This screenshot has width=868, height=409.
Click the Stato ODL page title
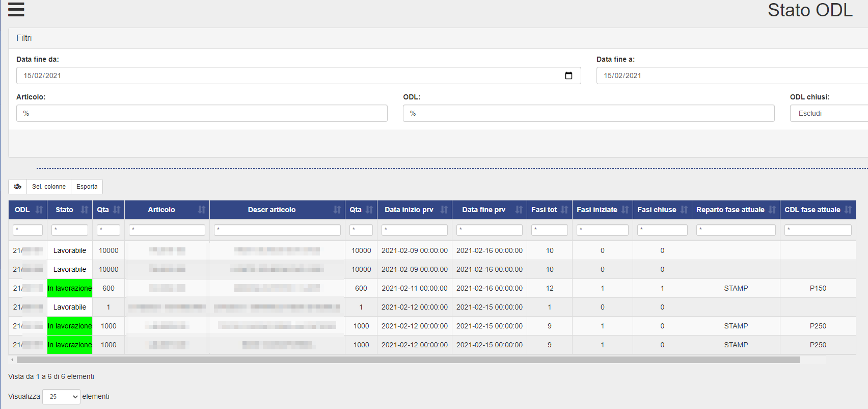point(810,10)
